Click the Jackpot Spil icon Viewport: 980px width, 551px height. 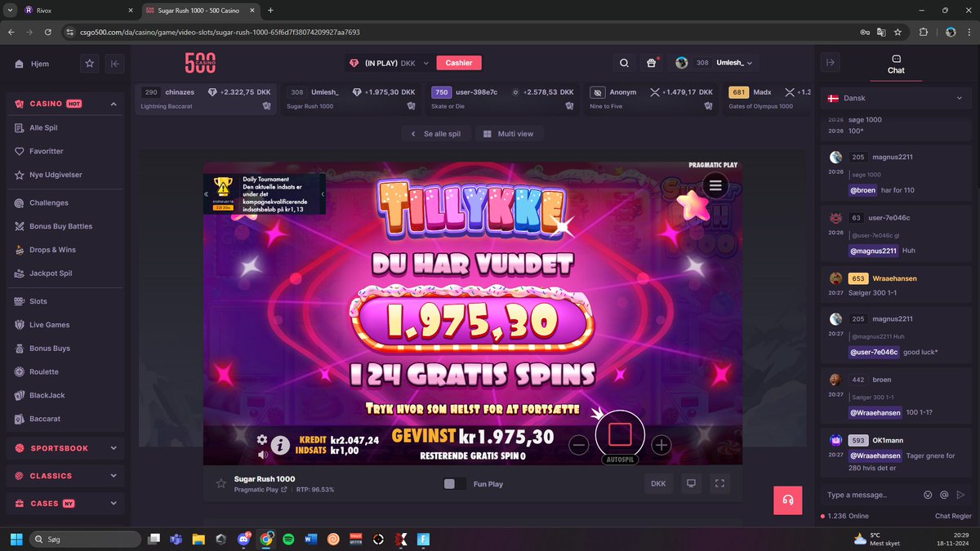(x=20, y=273)
